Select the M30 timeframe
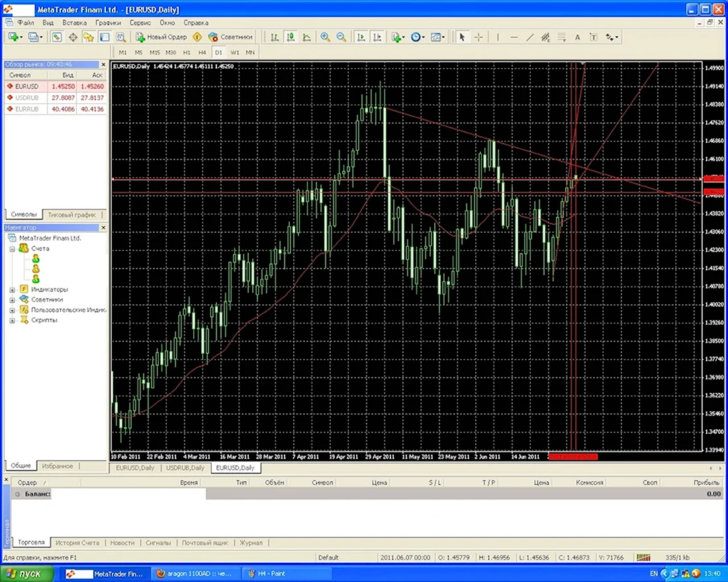Image resolution: width=728 pixels, height=582 pixels. pos(170,52)
